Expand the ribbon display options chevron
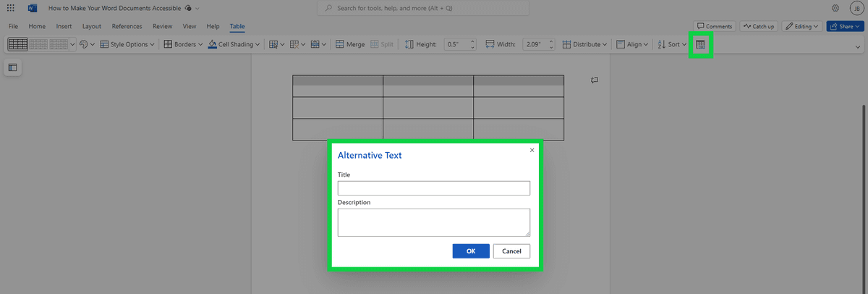 click(x=857, y=46)
